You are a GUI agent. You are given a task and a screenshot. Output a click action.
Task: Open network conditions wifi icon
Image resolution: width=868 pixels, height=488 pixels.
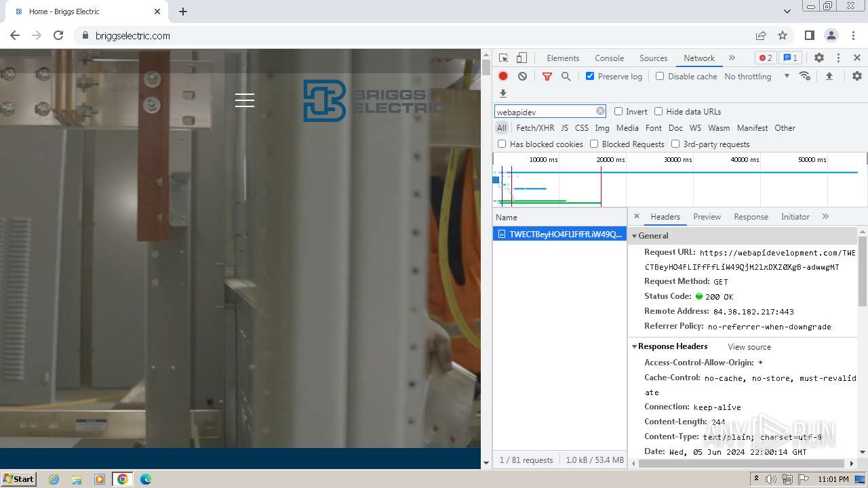point(805,76)
